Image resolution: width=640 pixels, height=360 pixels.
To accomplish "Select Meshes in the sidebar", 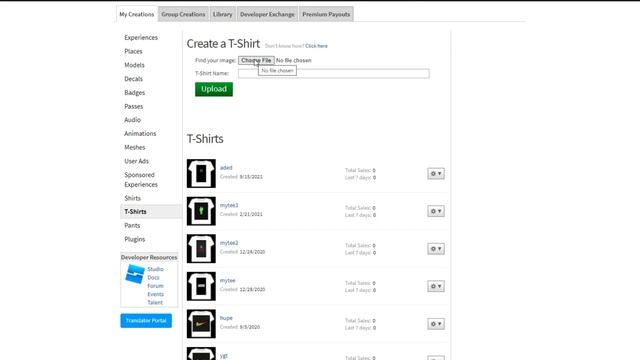I will (135, 147).
